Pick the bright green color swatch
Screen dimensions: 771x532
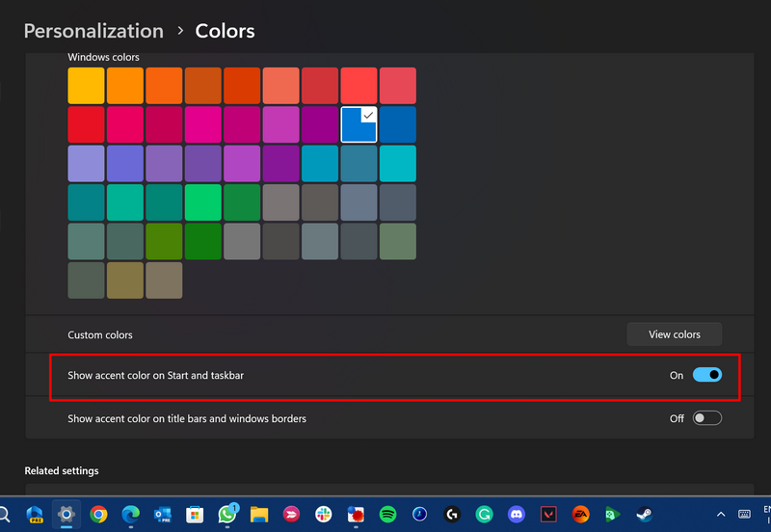point(202,202)
